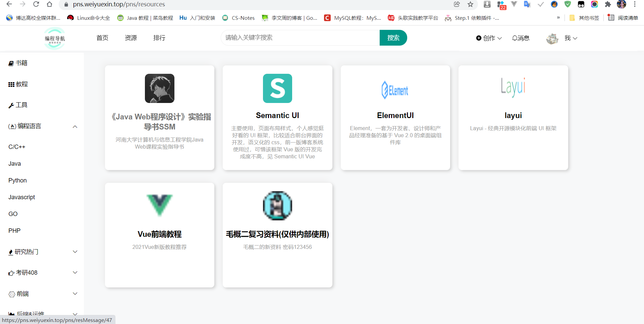Select 教程 category in sidebar
Image resolution: width=644 pixels, height=324 pixels.
tap(18, 84)
